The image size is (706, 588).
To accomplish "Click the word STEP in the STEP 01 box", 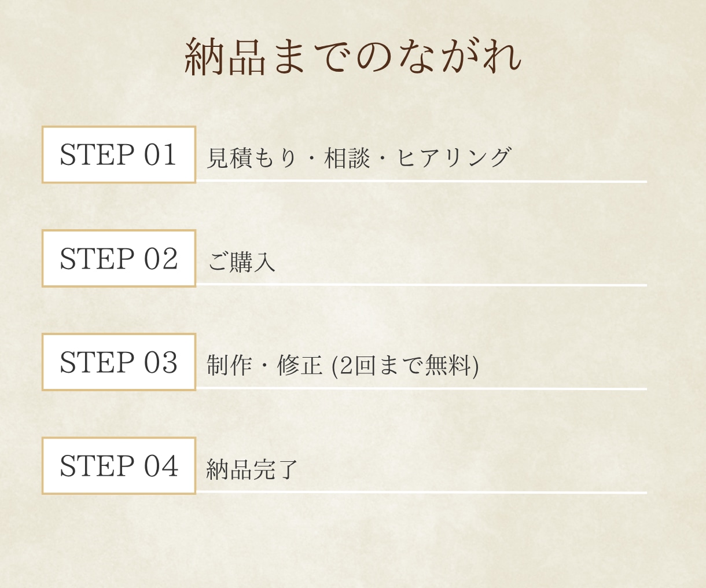I will 97,155.
